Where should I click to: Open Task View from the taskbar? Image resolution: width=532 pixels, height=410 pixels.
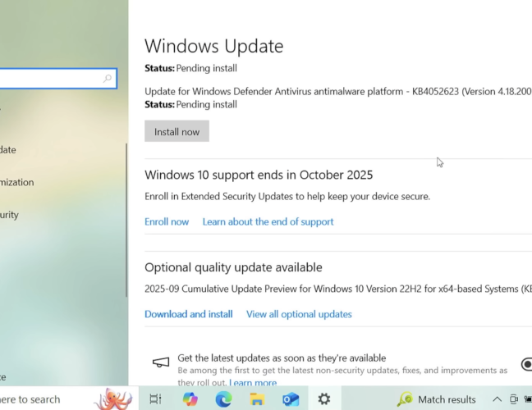tap(155, 399)
